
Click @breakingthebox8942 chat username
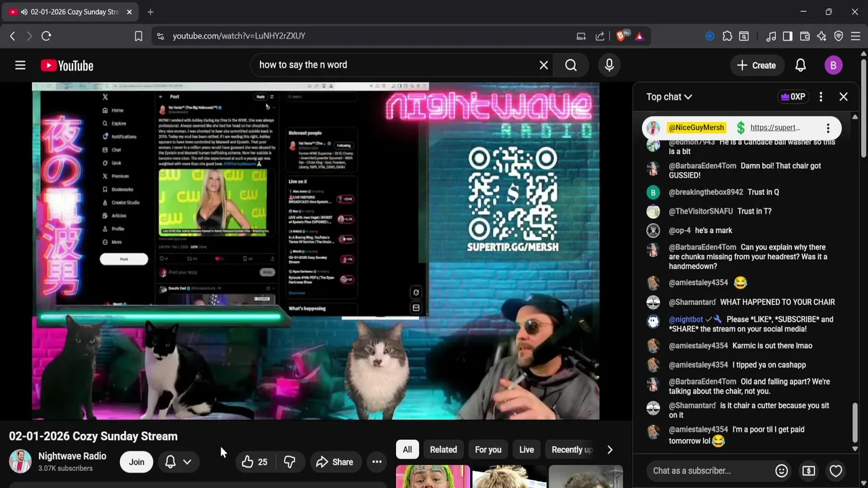(706, 192)
